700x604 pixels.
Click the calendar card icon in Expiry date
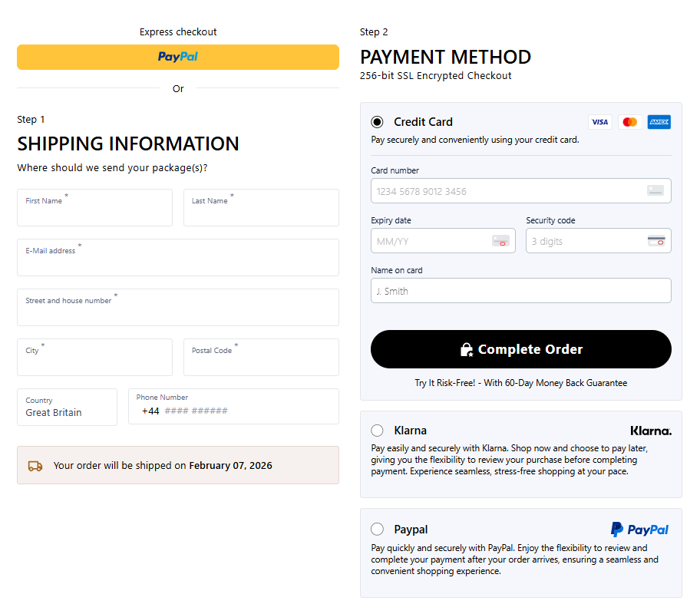tap(500, 241)
